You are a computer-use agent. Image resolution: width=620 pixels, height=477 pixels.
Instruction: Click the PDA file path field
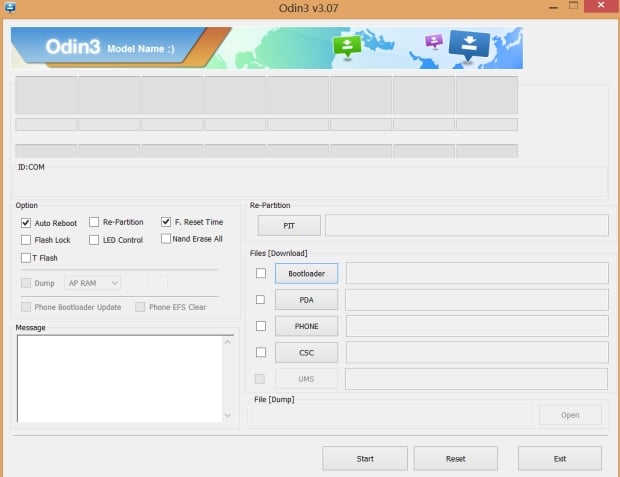click(476, 300)
